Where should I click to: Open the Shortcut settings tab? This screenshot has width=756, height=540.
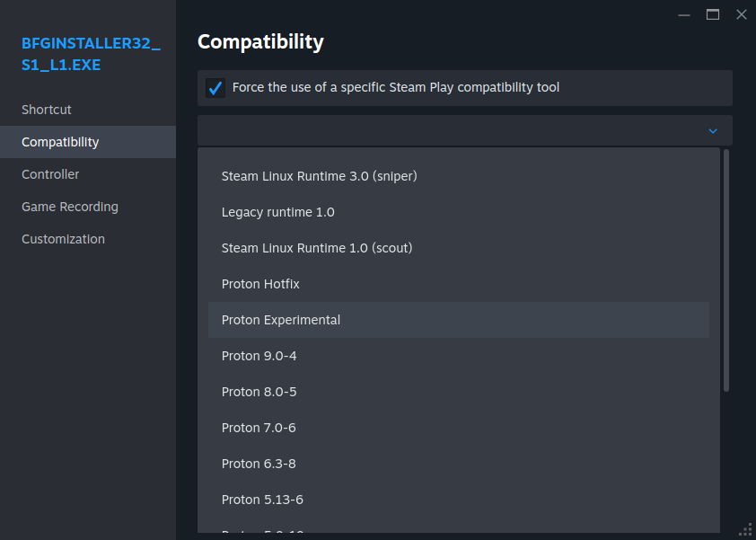(x=47, y=110)
